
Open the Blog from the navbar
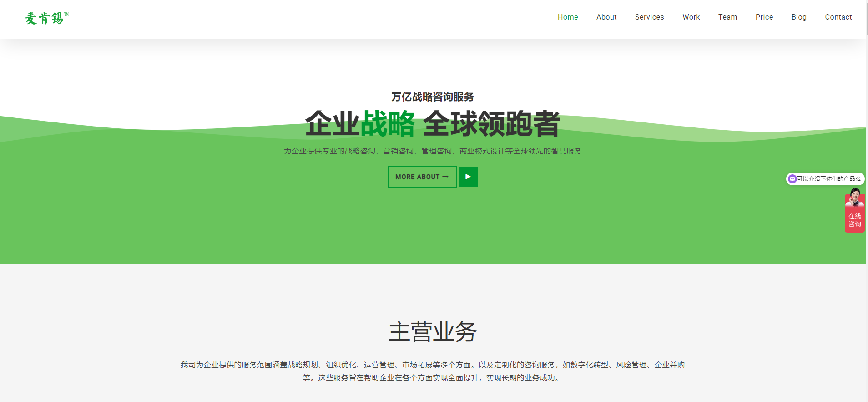799,17
